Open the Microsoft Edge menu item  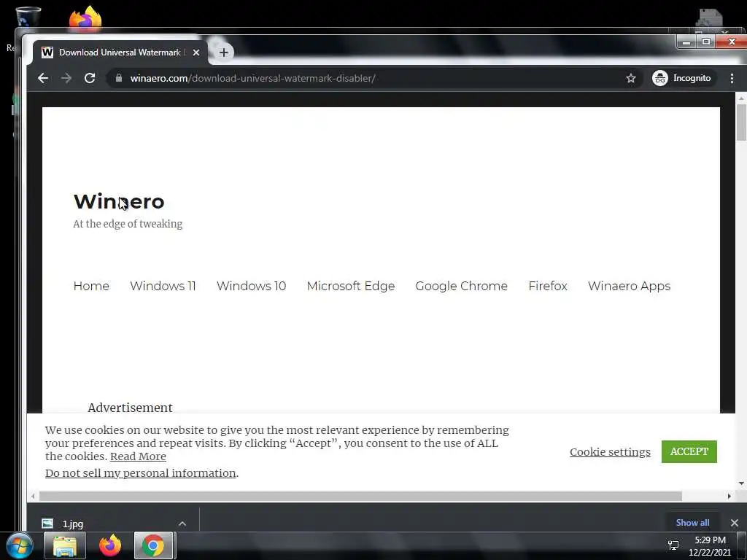click(351, 286)
